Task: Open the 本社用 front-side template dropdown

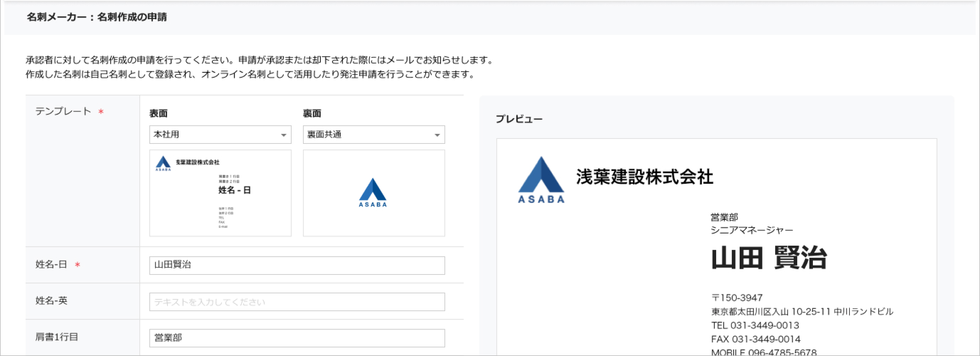Action: (x=220, y=134)
